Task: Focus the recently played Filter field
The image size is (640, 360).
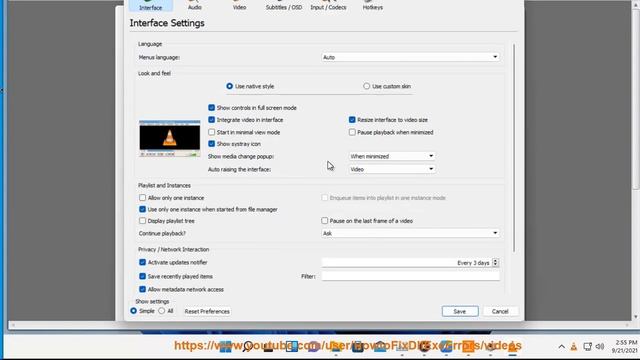Action: tap(410, 276)
